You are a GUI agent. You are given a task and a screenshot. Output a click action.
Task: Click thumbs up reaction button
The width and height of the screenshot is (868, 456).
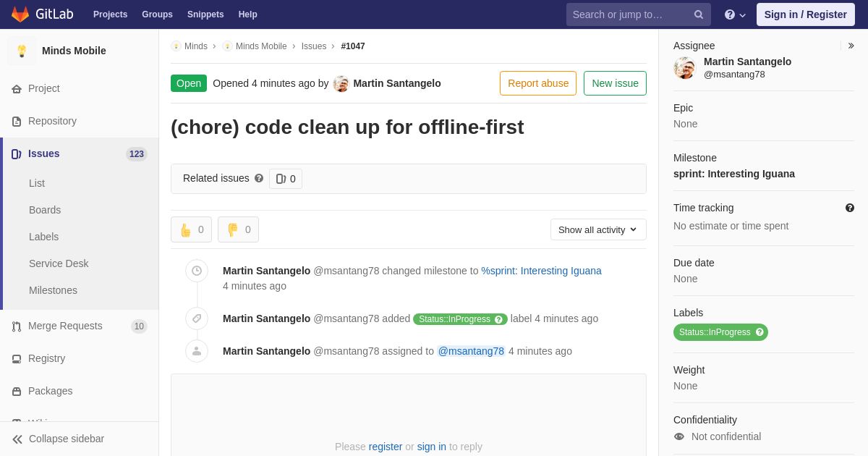tap(191, 229)
